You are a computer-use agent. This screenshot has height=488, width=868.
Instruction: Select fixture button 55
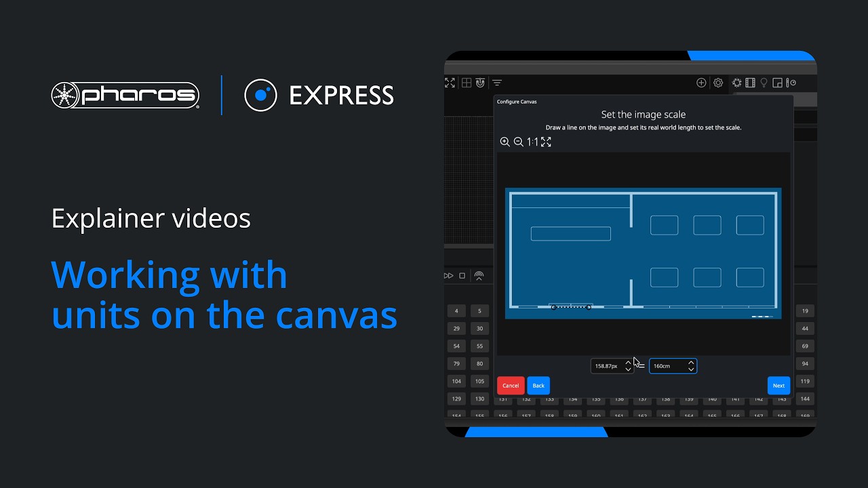[479, 346]
